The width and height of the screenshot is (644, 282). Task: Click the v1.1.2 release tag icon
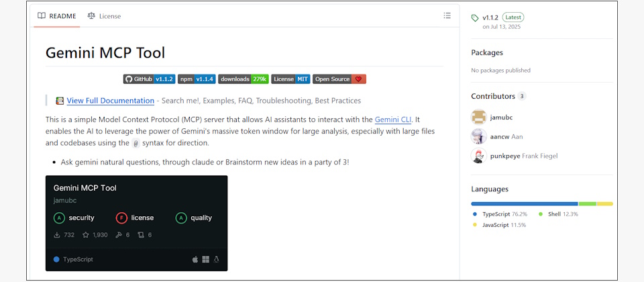tap(475, 17)
